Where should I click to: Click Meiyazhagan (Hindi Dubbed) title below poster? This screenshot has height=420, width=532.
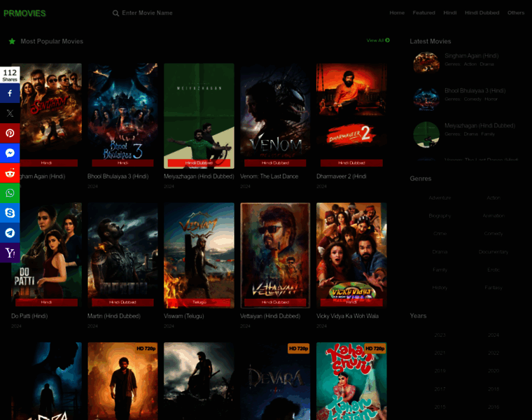[199, 176]
